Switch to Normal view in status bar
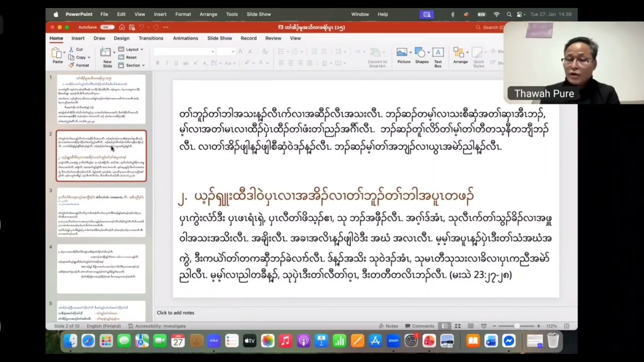 (x=445, y=326)
